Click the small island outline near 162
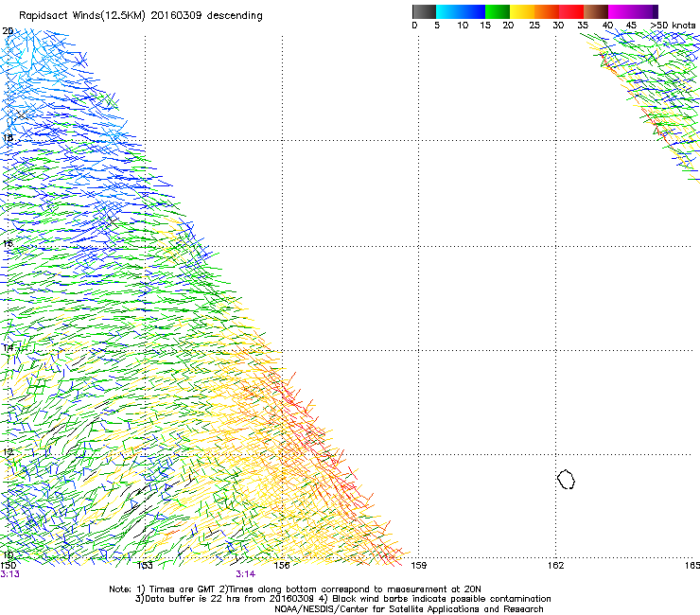Image resolution: width=700 pixels, height=615 pixels. click(566, 479)
